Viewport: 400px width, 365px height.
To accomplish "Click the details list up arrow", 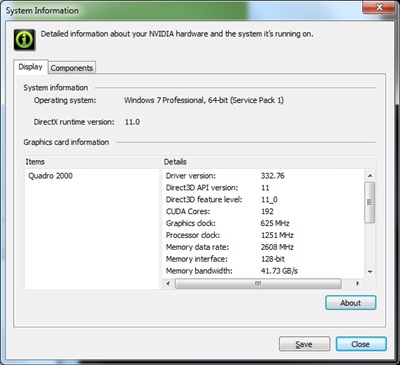I will (x=370, y=176).
